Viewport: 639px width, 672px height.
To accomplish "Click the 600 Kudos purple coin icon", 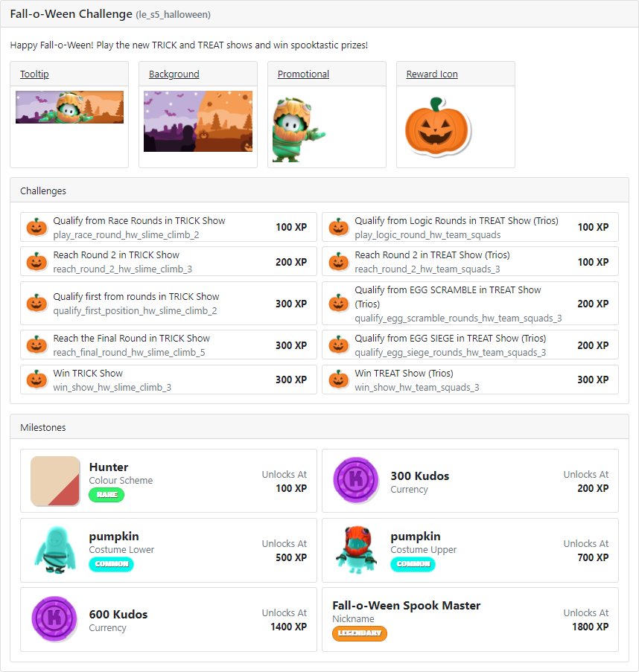I will click(x=54, y=618).
